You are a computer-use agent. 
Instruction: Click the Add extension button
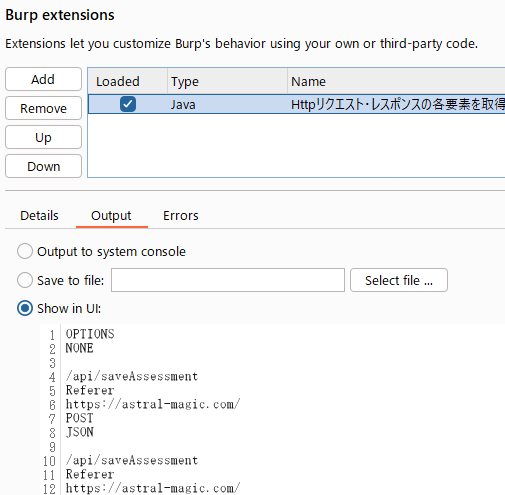click(43, 79)
